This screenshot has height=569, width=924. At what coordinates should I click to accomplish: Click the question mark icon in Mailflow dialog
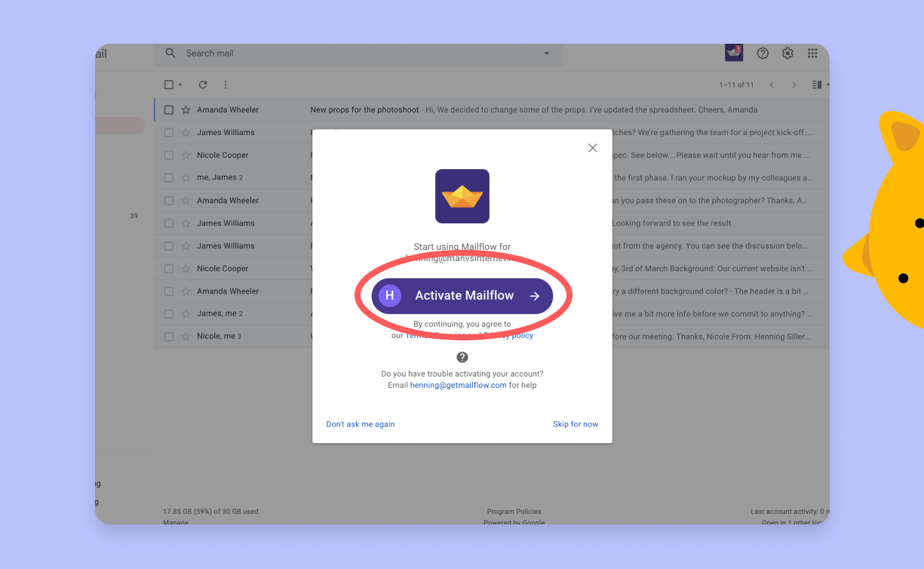(x=462, y=357)
